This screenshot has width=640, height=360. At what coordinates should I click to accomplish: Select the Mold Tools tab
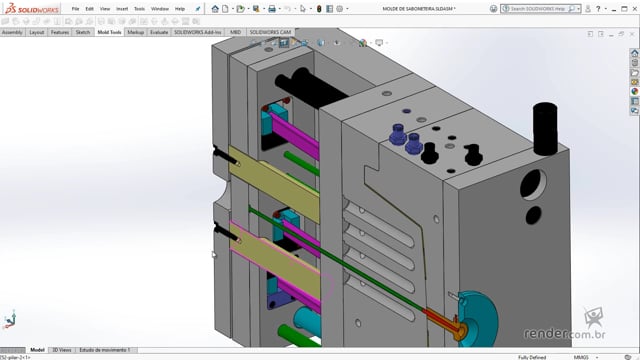coord(109,32)
